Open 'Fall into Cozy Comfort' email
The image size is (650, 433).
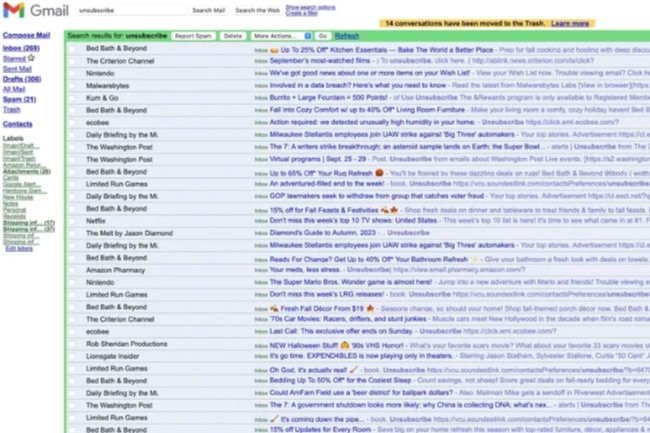pyautogui.click(x=367, y=110)
